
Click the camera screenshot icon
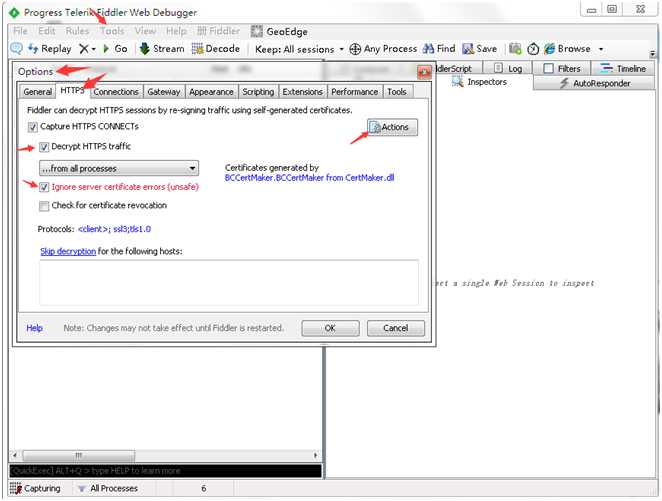(515, 49)
